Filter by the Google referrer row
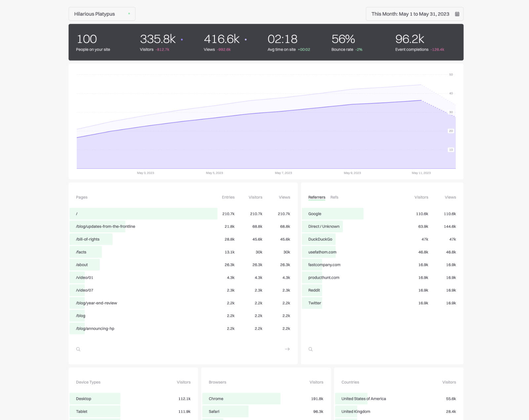The image size is (529, 420). tap(382, 214)
